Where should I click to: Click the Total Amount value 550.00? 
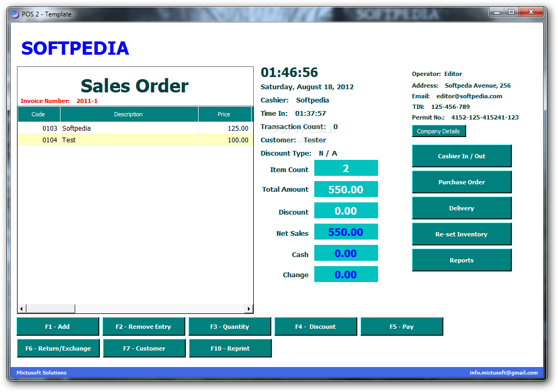pyautogui.click(x=346, y=189)
